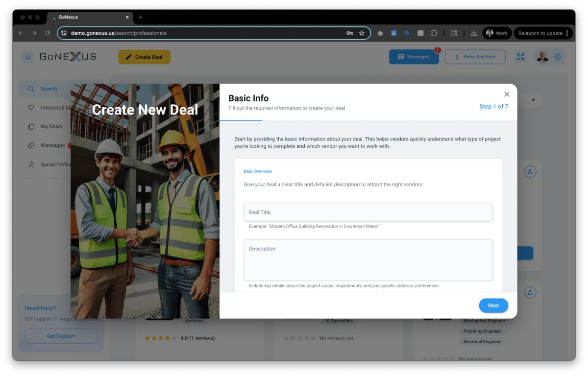Click the Deal Title input field

(368, 212)
